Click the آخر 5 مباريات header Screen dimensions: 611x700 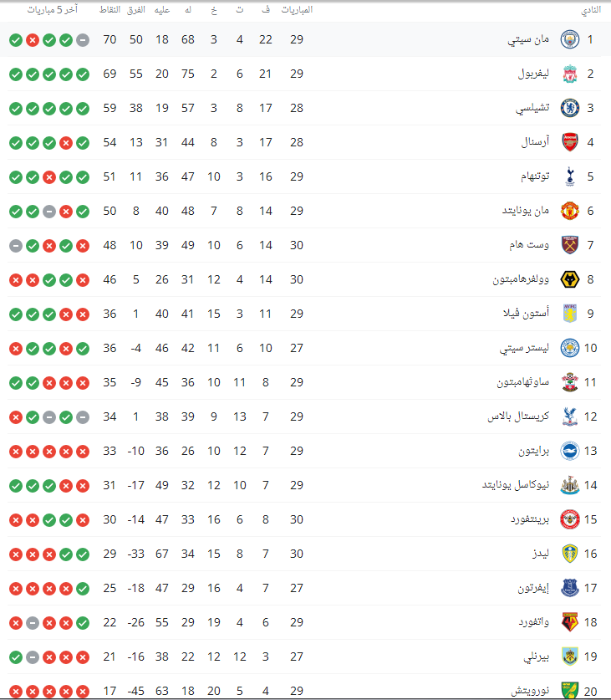coord(53,10)
